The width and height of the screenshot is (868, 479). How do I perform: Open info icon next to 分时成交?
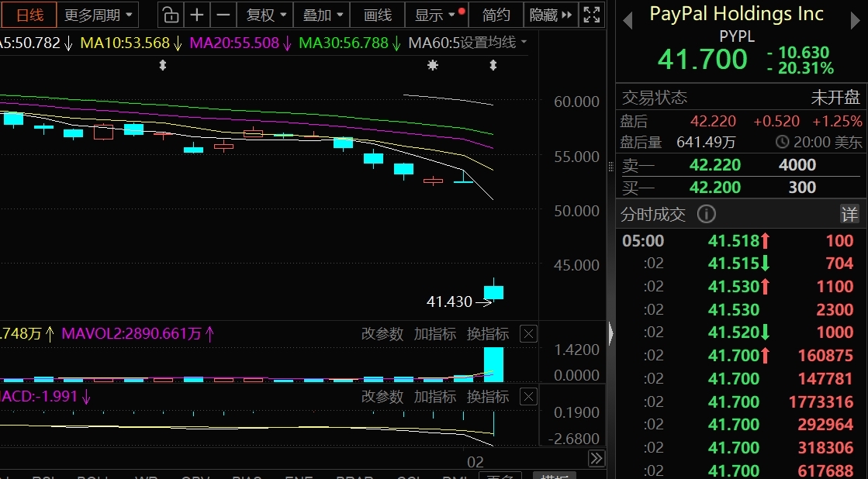[x=707, y=214]
